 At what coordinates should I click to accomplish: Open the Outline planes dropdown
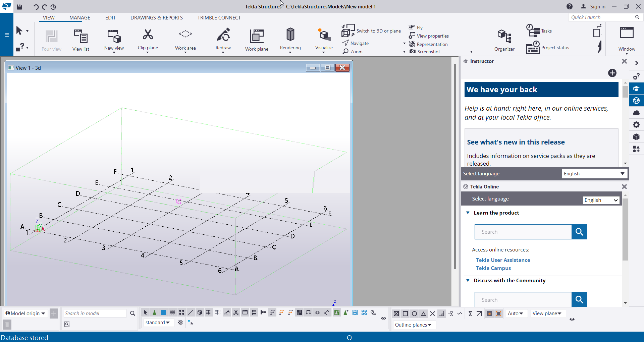414,325
